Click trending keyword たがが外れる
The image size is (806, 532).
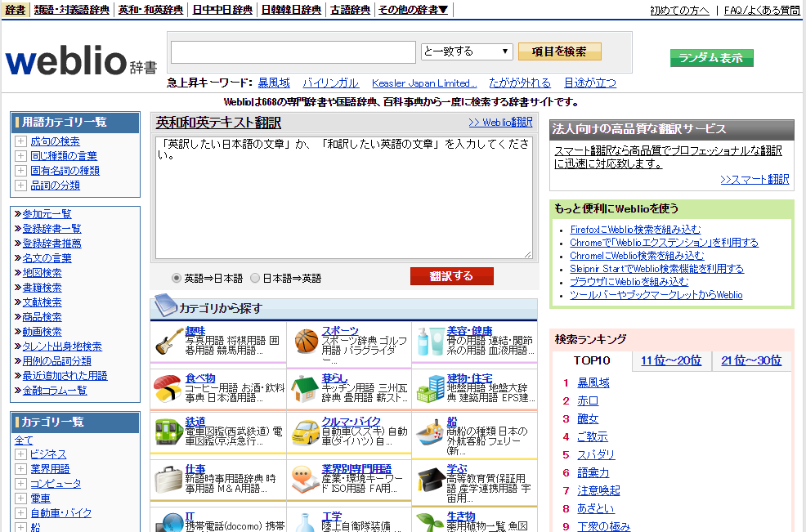[x=520, y=83]
